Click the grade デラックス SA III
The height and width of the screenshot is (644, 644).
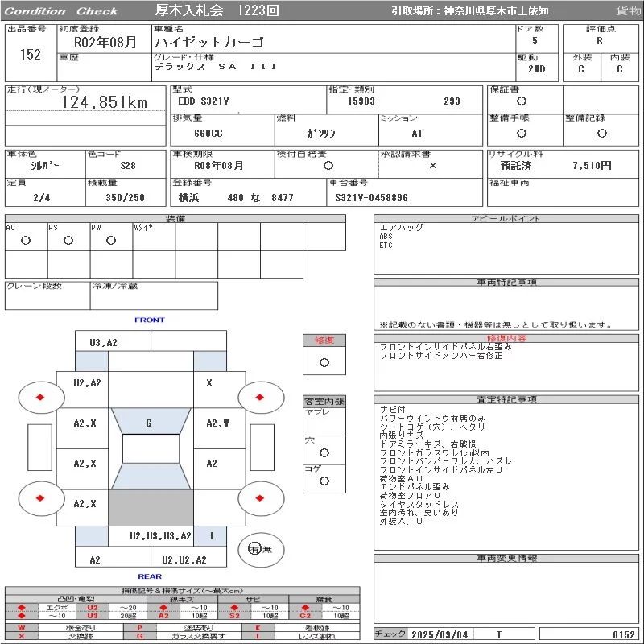click(x=216, y=67)
